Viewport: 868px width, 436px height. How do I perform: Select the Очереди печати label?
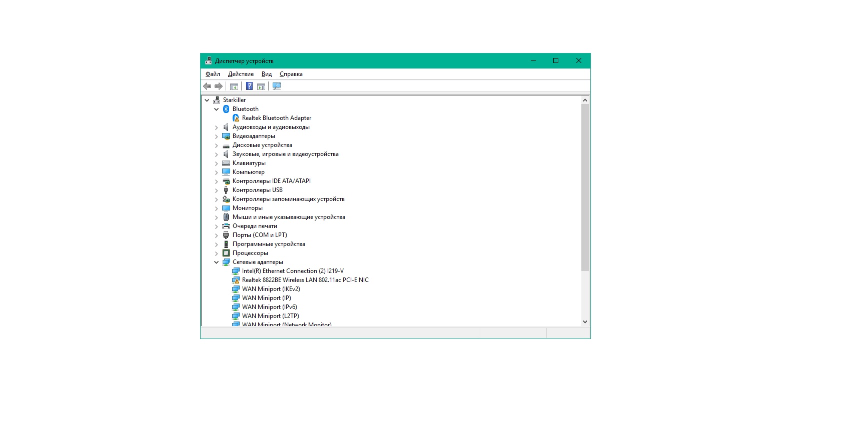pos(255,226)
